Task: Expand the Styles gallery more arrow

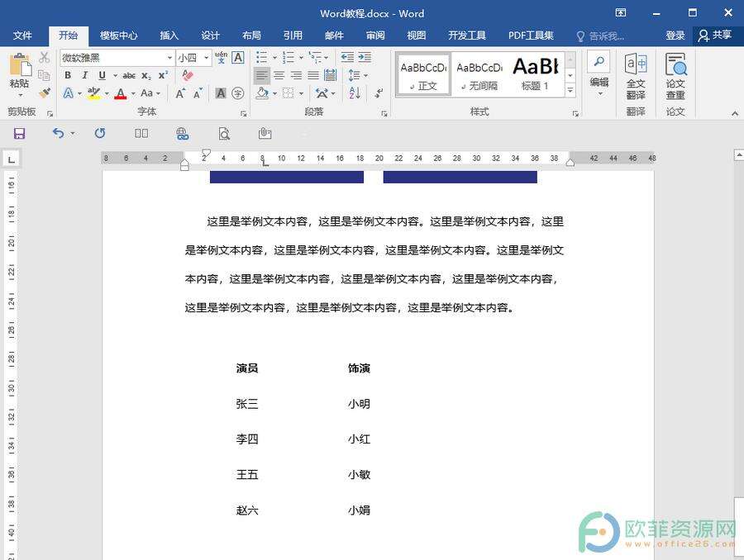Action: point(570,89)
